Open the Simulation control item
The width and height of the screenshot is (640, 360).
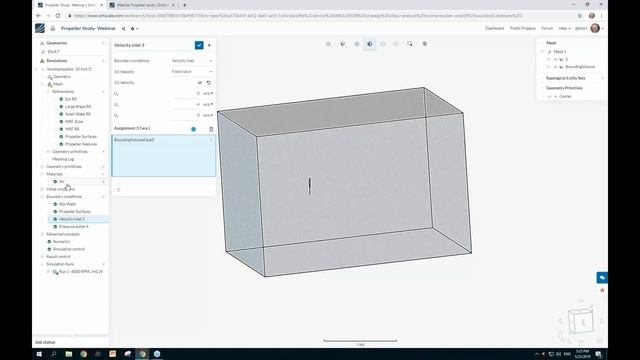click(x=69, y=249)
